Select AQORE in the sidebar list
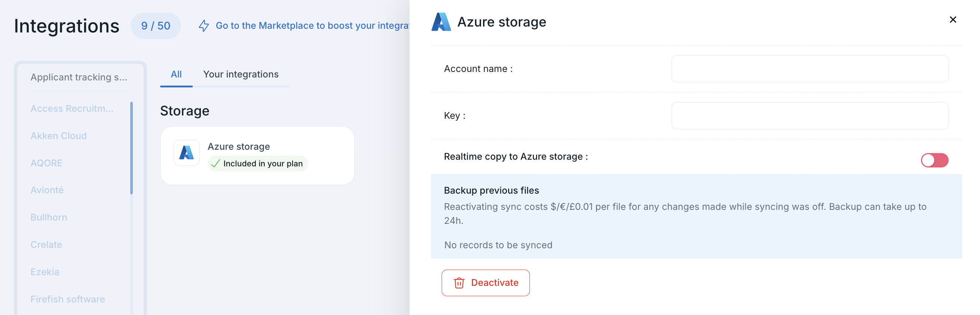The width and height of the screenshot is (980, 315). pos(46,163)
